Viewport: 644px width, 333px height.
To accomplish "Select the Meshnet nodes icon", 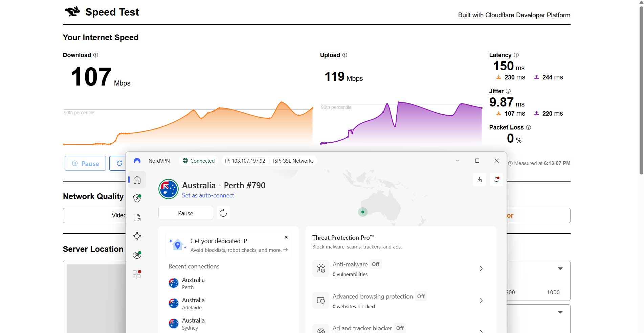I will 137,236.
